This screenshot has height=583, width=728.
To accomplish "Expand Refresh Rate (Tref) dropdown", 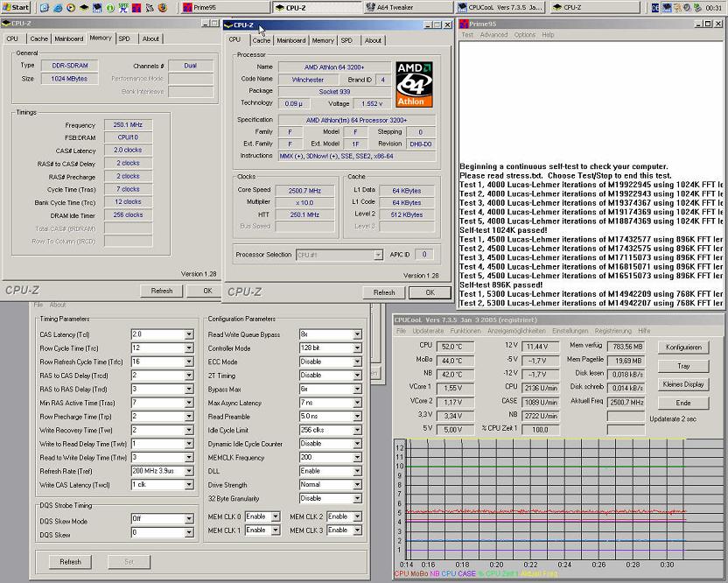I will click(x=189, y=471).
